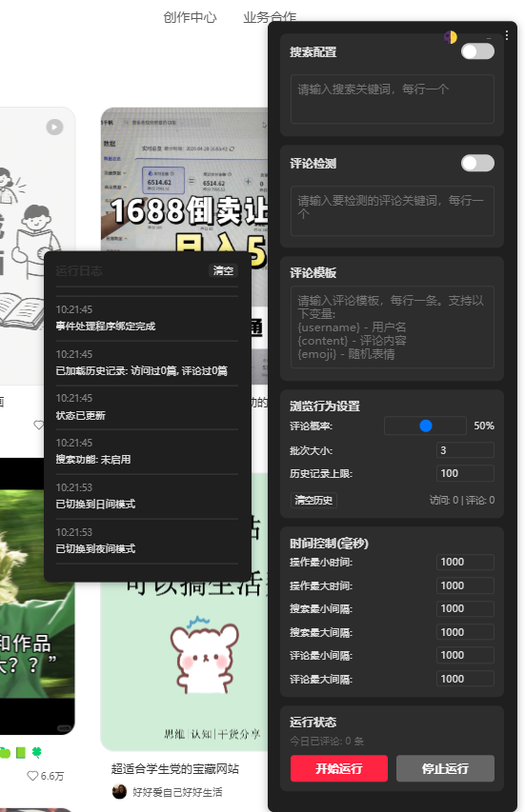Click the 历史记录上限 number field
The width and height of the screenshot is (525, 812).
click(465, 473)
